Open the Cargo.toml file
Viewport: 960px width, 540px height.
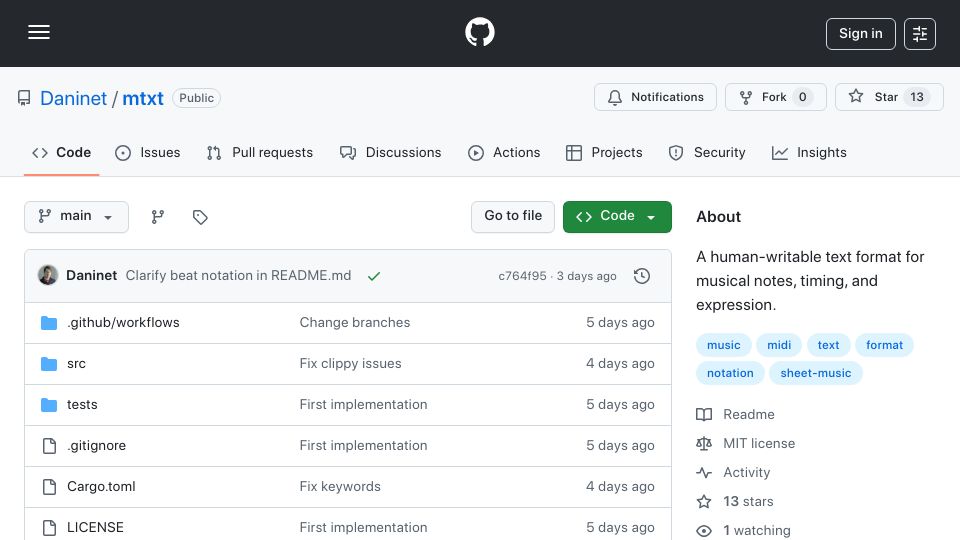pyautogui.click(x=101, y=487)
